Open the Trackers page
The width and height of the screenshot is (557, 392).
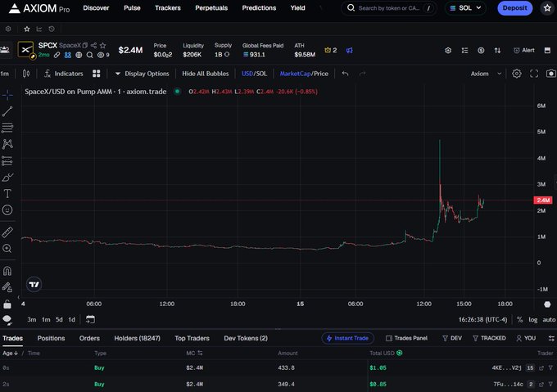click(168, 8)
